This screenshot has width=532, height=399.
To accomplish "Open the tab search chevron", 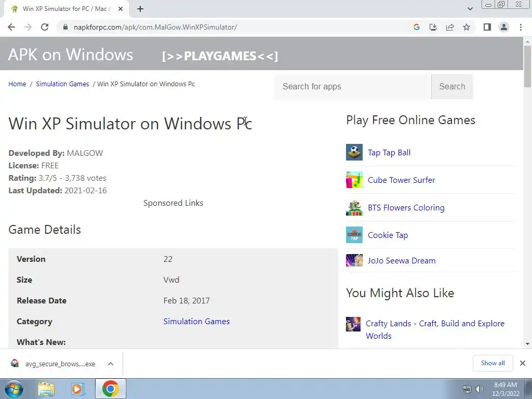I will pyautogui.click(x=470, y=9).
